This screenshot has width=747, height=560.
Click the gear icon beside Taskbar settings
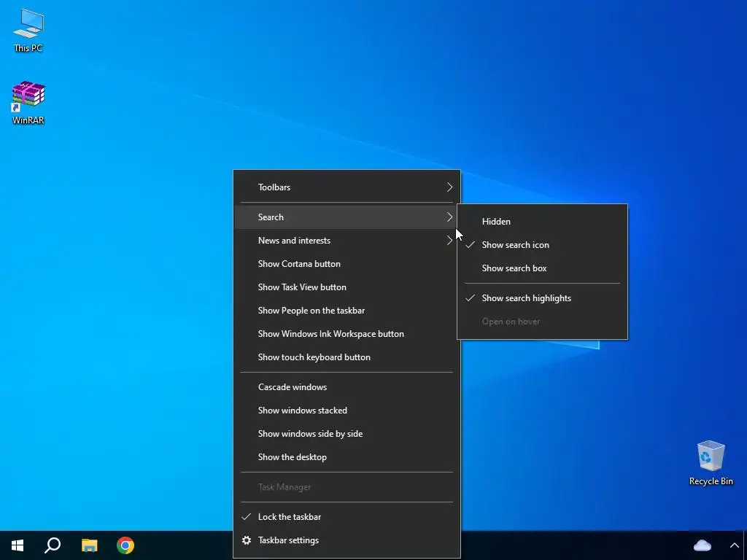tap(247, 540)
